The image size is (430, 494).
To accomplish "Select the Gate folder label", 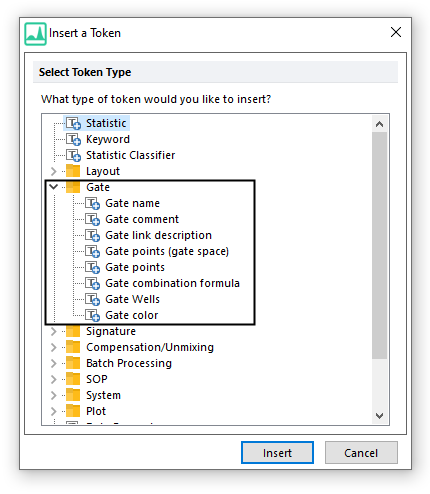I will pos(98,187).
